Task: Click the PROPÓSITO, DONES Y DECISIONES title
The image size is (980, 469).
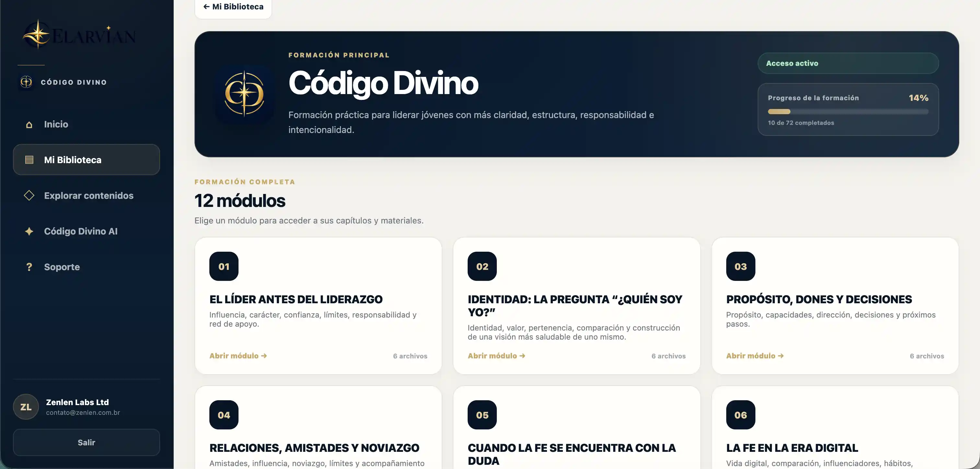Action: [819, 299]
